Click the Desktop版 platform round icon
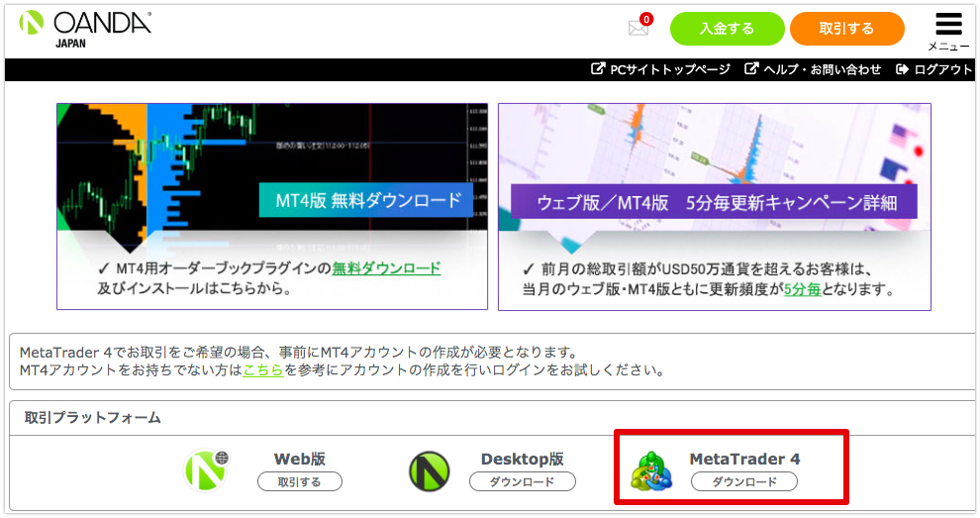Image resolution: width=980 pixels, height=518 pixels. [430, 471]
